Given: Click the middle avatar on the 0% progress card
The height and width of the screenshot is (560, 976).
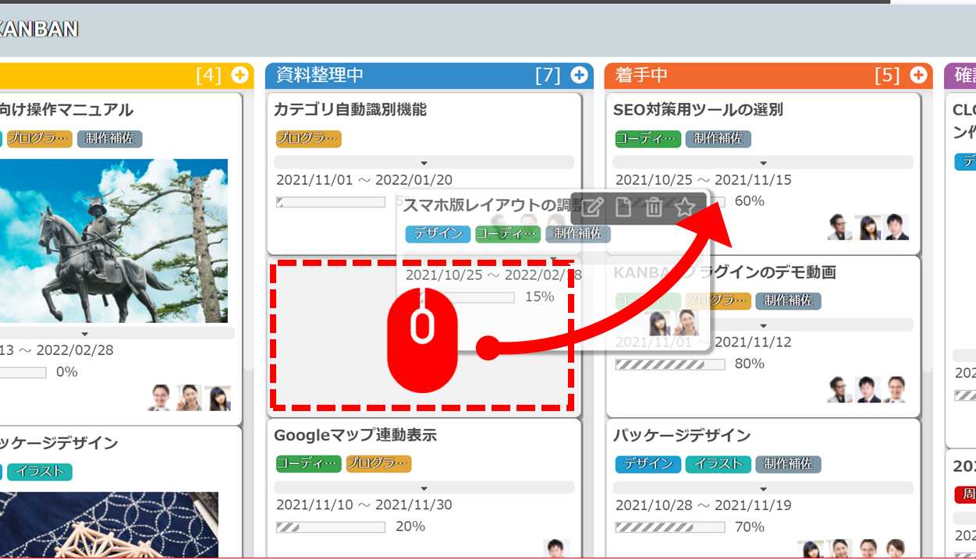Looking at the screenshot, I should [x=189, y=398].
